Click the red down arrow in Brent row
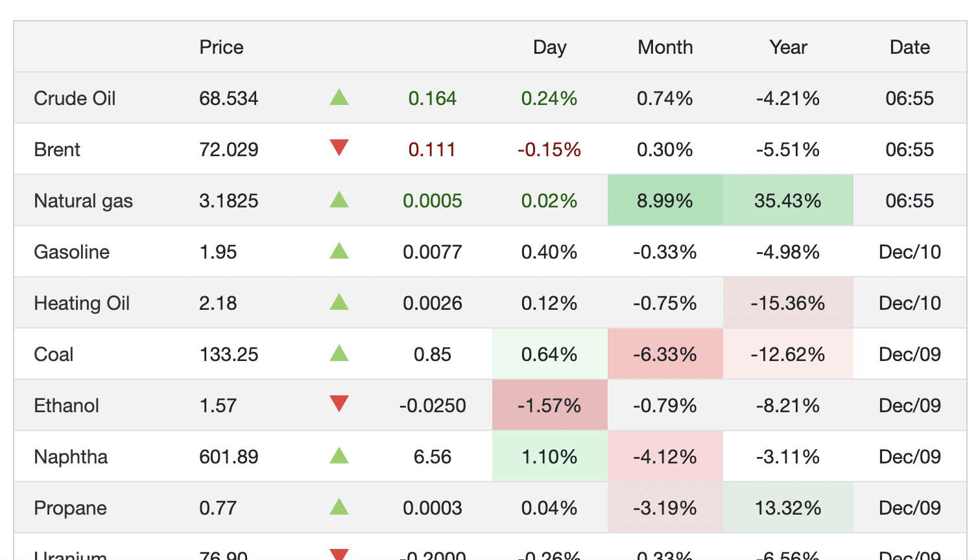The width and height of the screenshot is (978, 560). 339,148
